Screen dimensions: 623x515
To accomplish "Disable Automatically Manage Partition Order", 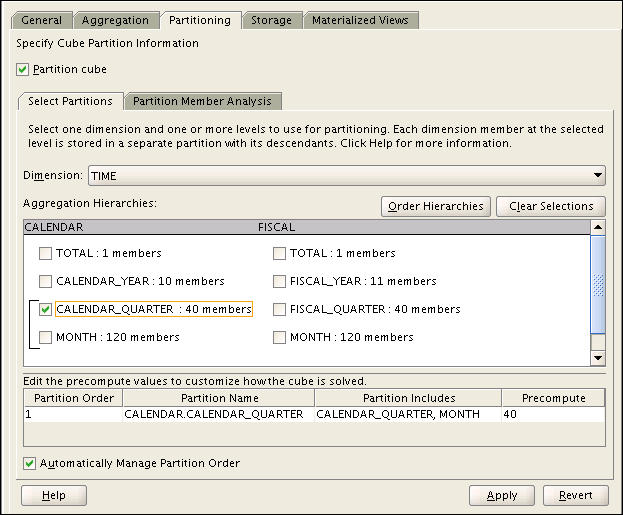I will (28, 463).
